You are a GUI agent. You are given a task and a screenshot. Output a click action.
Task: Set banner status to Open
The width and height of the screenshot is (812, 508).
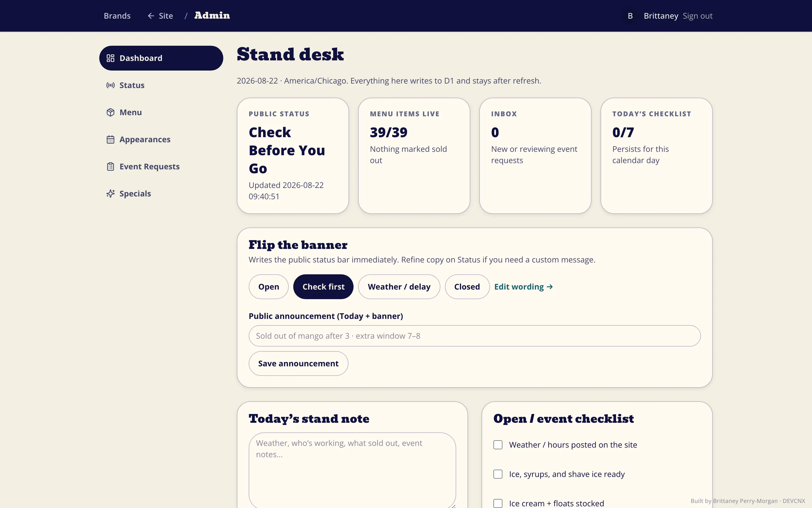268,286
